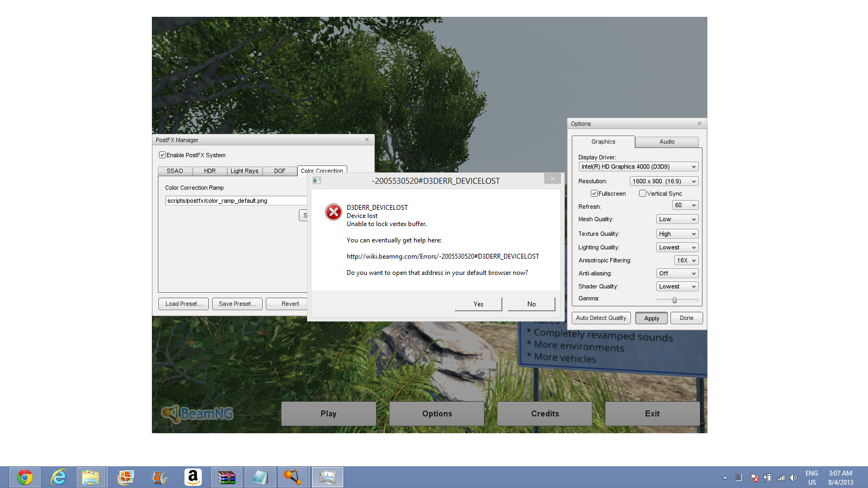
Task: Open the Anti-aliasing dropdown
Action: coord(677,273)
